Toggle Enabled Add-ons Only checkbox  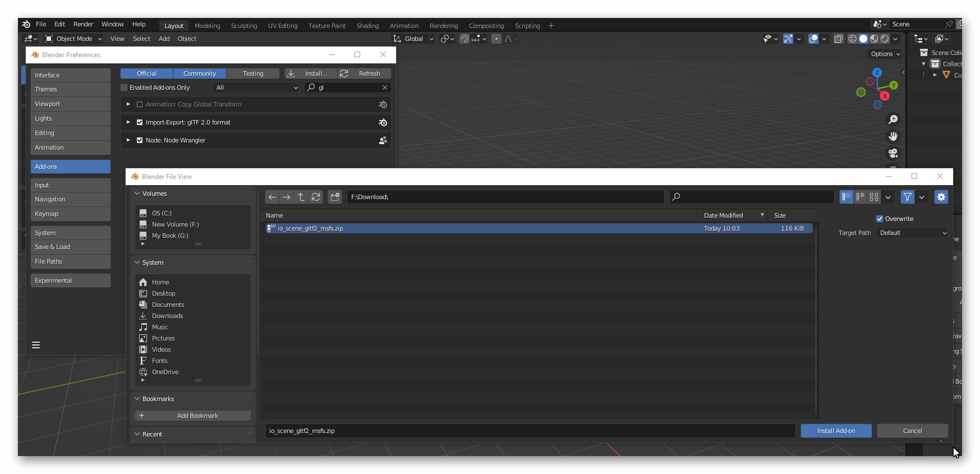[x=124, y=88]
